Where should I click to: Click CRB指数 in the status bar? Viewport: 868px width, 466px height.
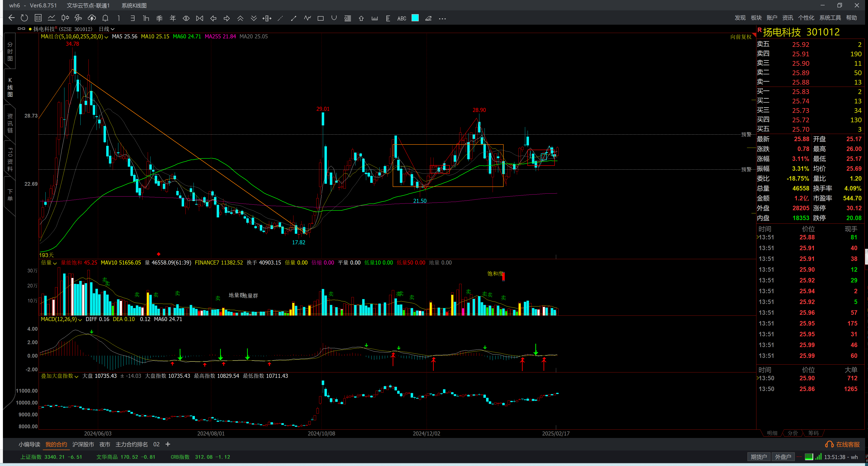coord(180,457)
